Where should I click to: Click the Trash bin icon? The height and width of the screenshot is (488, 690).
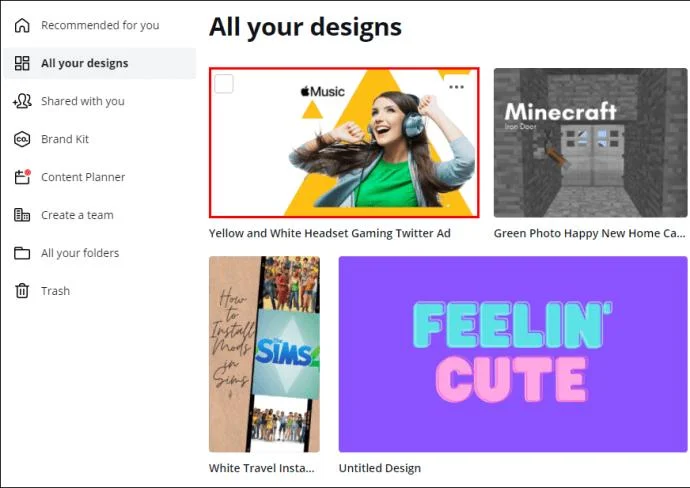(x=22, y=291)
